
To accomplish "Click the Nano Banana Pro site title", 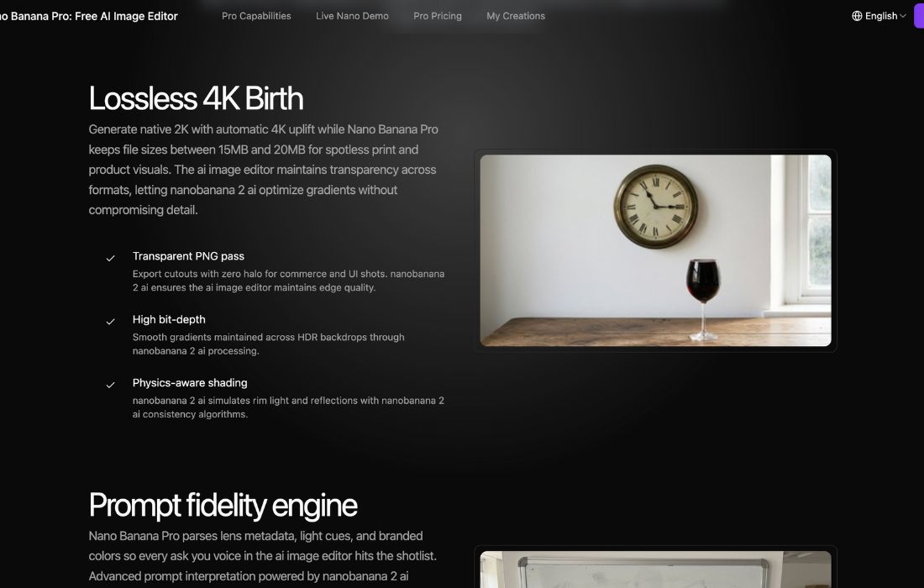I will (x=88, y=16).
